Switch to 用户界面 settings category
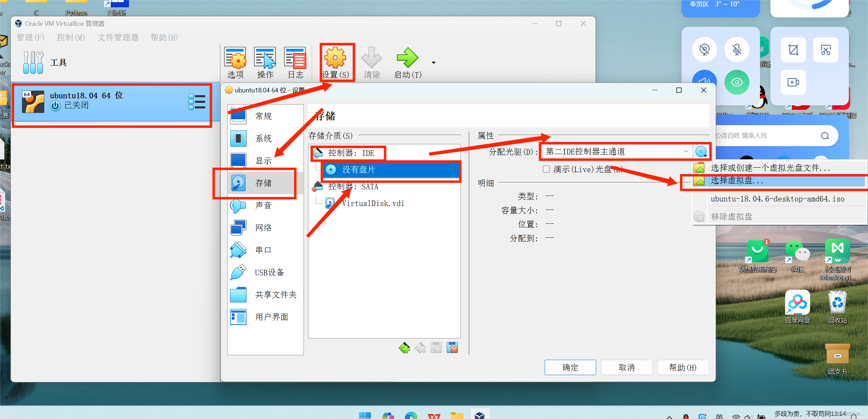This screenshot has width=868, height=419. click(x=265, y=317)
